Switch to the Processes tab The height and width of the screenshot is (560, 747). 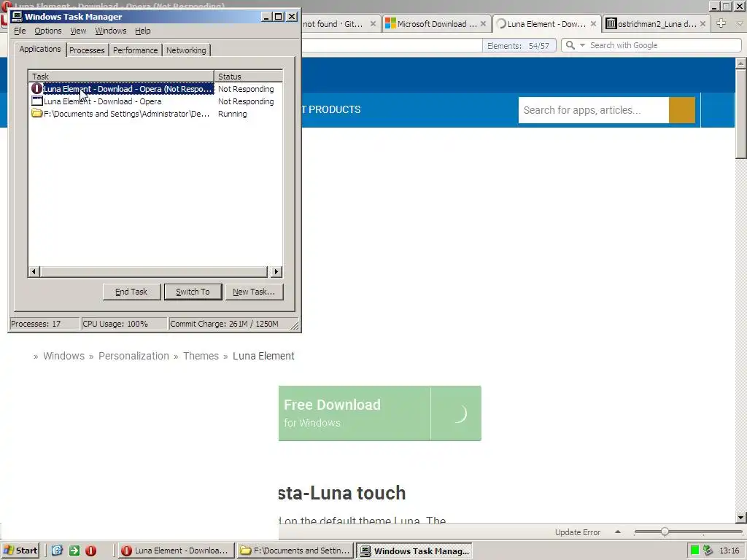tap(87, 50)
